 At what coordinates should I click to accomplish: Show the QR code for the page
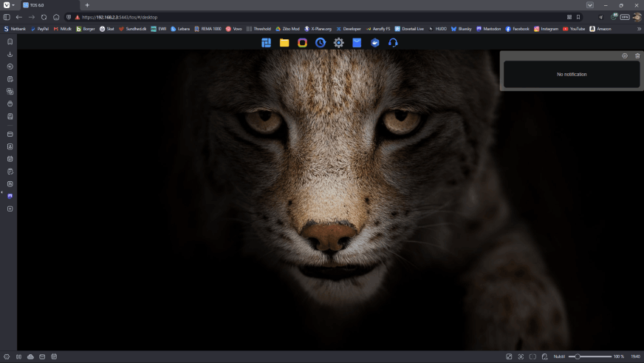[x=569, y=17]
